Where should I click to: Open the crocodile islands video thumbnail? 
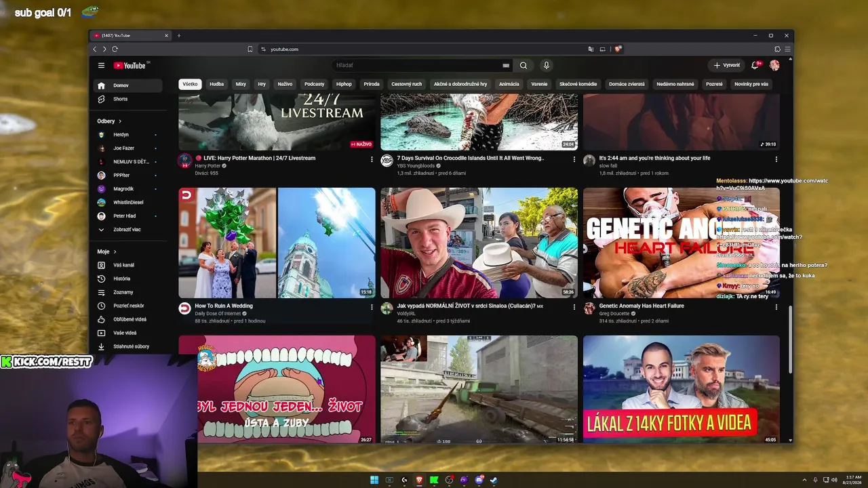click(x=479, y=122)
